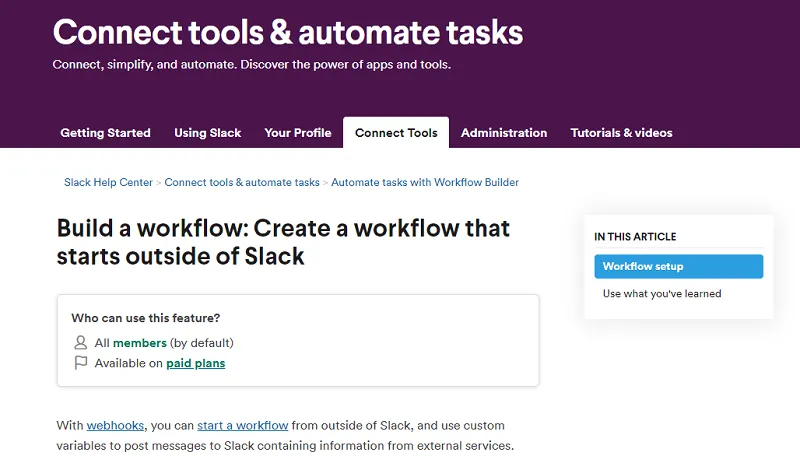Jump to the Workflow setup section
The image size is (800, 456).
point(679,266)
